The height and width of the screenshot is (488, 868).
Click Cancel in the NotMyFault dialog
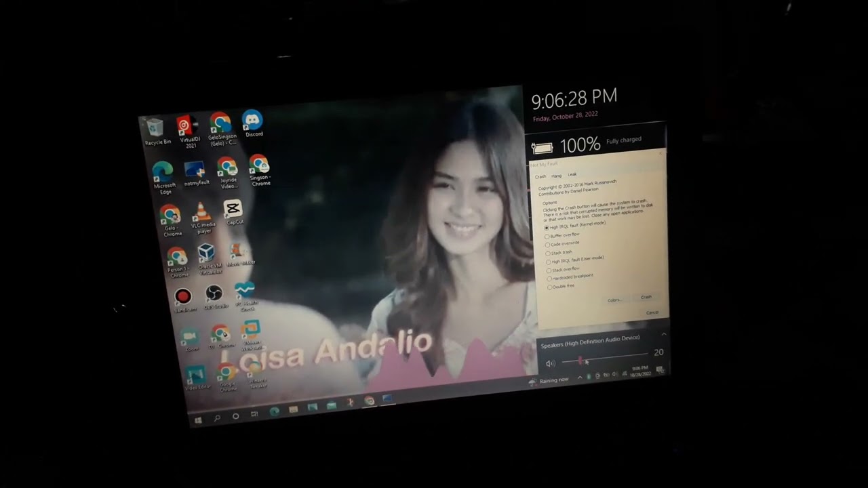point(652,312)
